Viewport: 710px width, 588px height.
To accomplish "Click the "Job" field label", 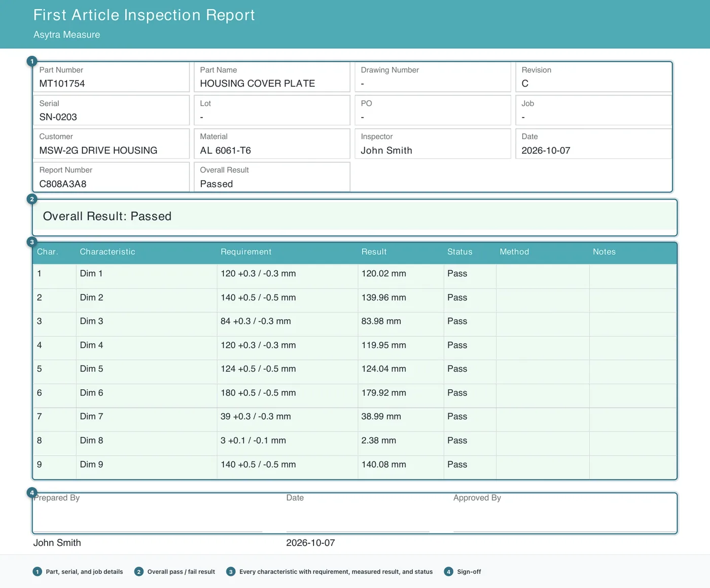I will click(527, 103).
